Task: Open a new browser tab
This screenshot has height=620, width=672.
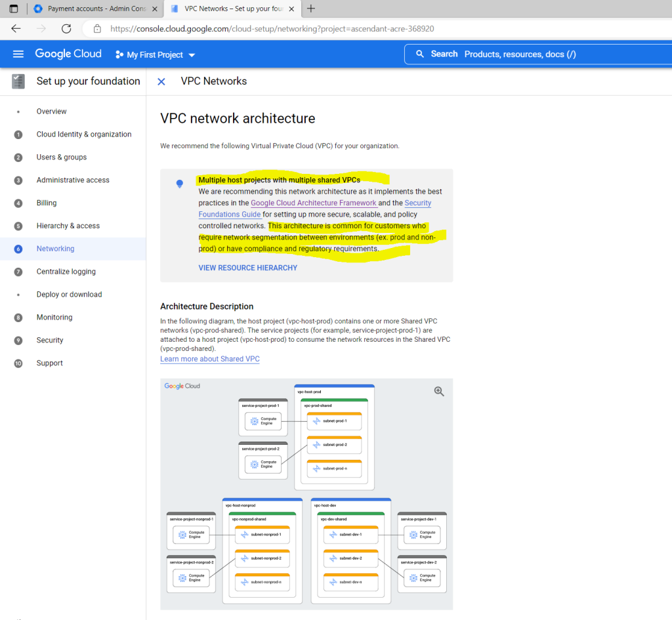Action: tap(311, 9)
